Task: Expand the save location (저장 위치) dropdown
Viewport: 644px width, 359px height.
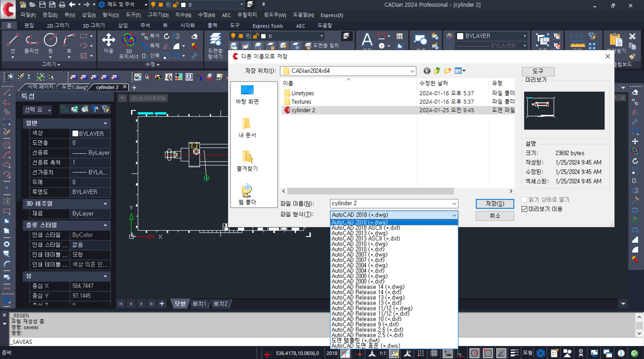Action: click(412, 71)
